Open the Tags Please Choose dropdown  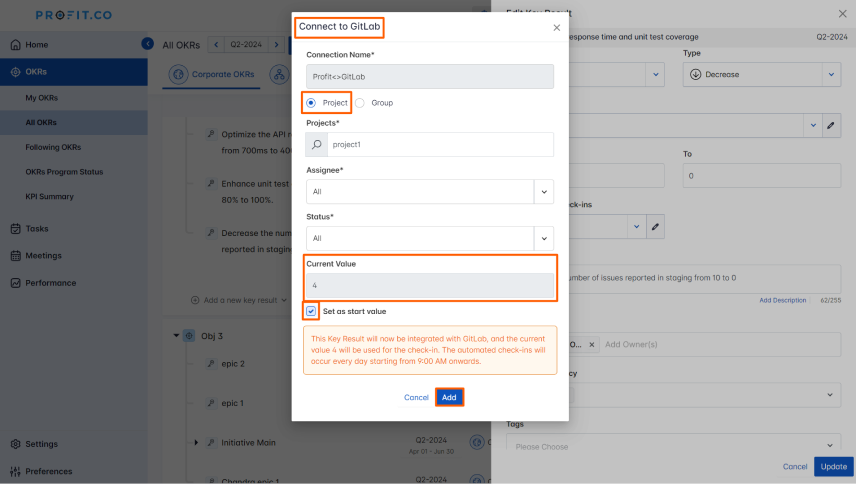pos(673,446)
